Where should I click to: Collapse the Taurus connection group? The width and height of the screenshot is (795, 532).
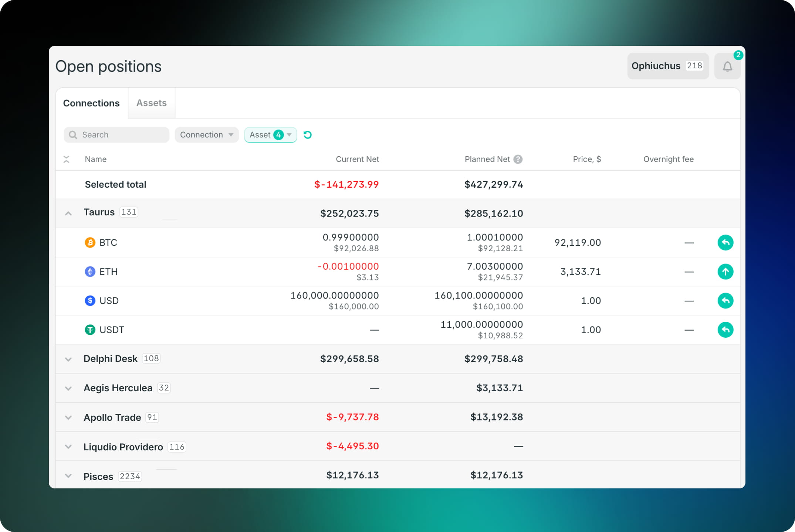pyautogui.click(x=68, y=214)
